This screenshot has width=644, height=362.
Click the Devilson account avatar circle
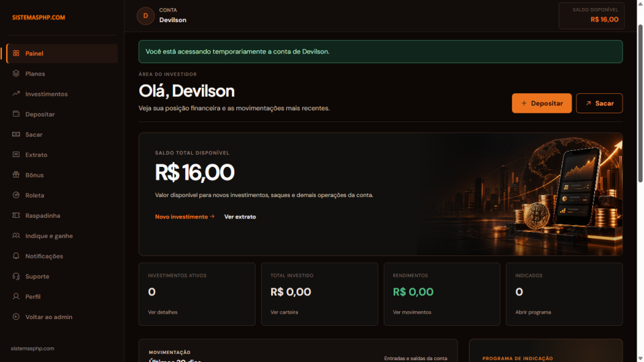146,16
